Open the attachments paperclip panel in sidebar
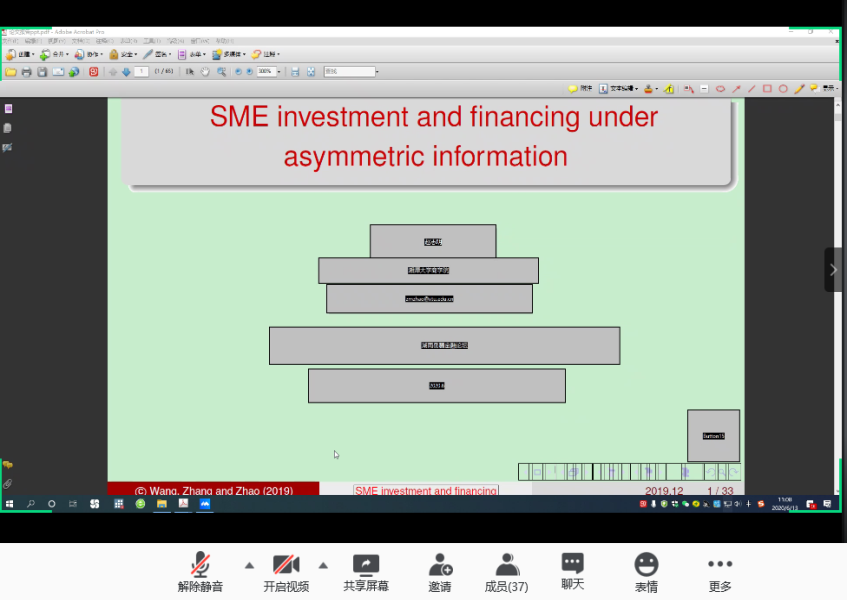847x600 pixels. (8, 484)
